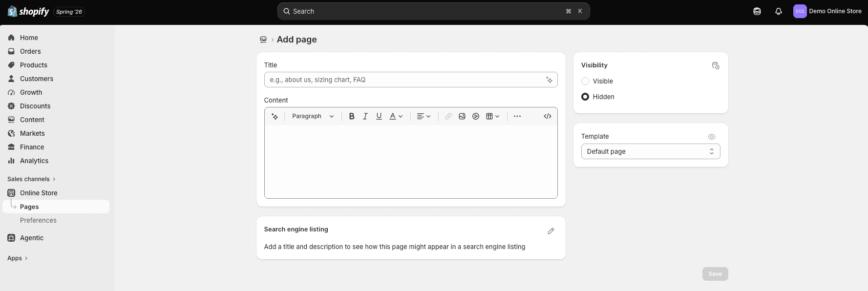Open the text color dropdown
The image size is (868, 291).
coord(396,116)
